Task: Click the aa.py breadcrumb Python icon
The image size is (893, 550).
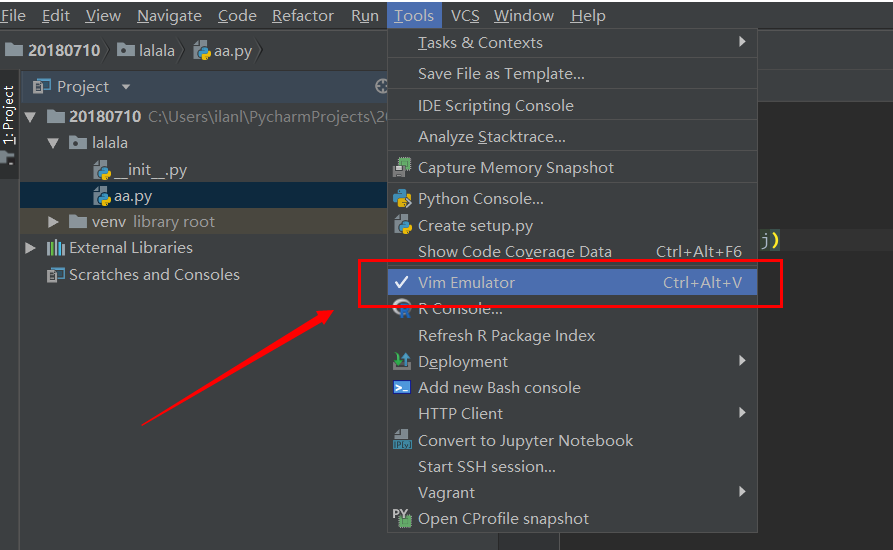Action: (x=202, y=50)
